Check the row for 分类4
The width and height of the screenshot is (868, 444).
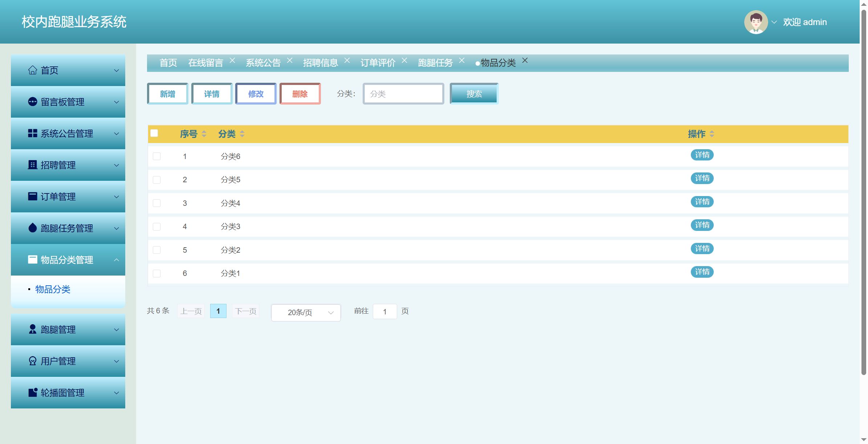click(157, 203)
